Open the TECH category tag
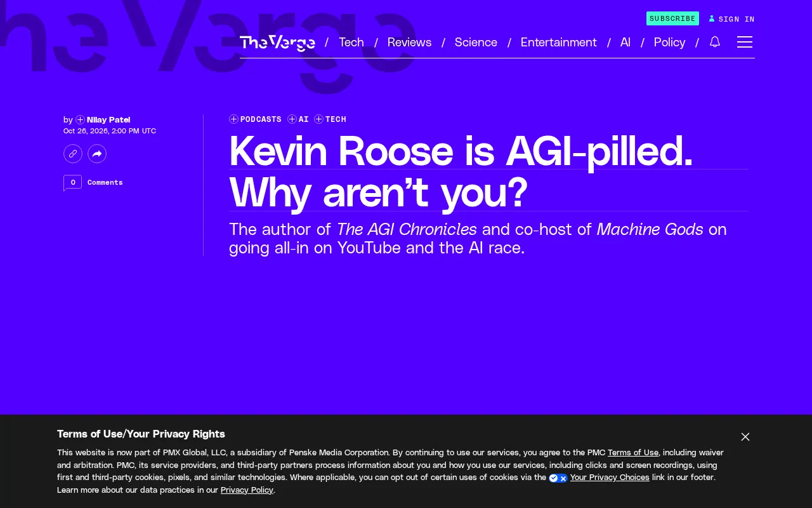812x508 pixels. [336, 119]
